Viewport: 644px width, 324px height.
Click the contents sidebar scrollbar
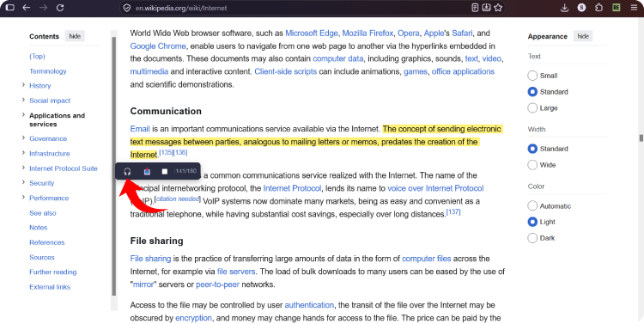pos(113,167)
